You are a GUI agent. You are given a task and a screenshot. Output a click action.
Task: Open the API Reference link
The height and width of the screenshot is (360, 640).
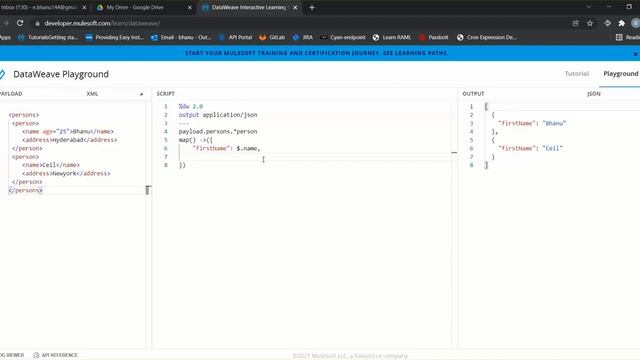click(x=56, y=355)
